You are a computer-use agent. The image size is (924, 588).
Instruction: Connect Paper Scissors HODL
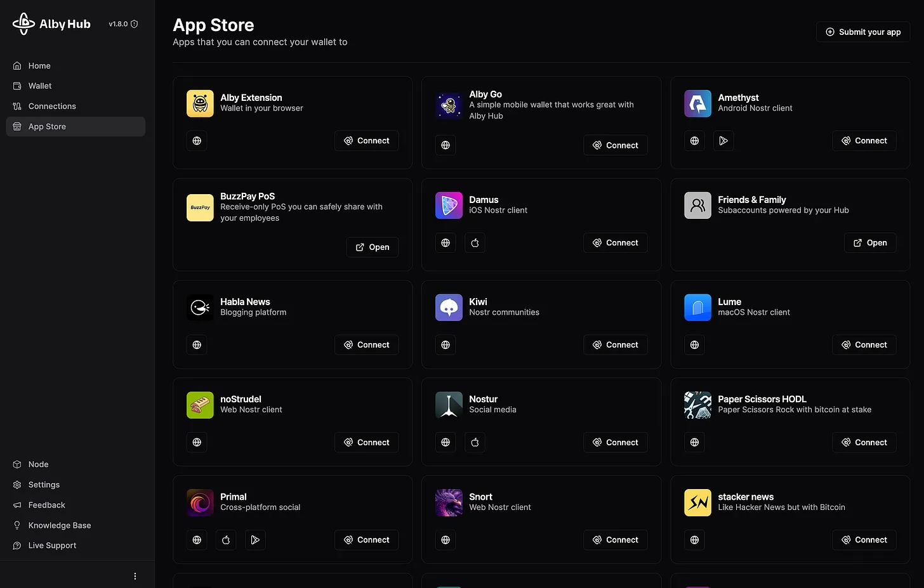tap(864, 442)
